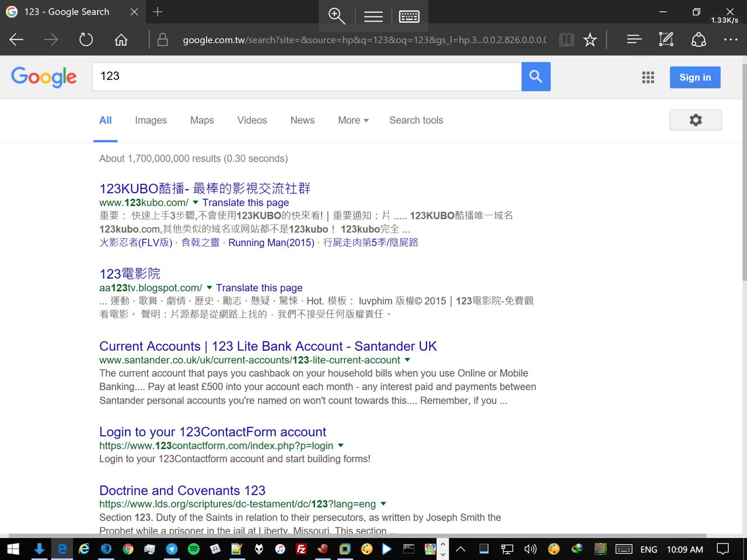Open reading view in Edge
This screenshot has width=747, height=560.
coord(566,40)
